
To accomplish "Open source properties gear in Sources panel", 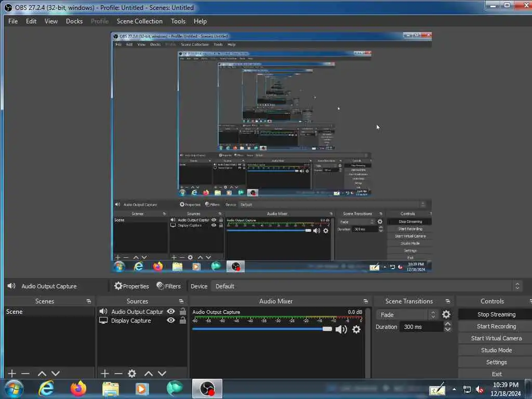I will pyautogui.click(x=132, y=374).
